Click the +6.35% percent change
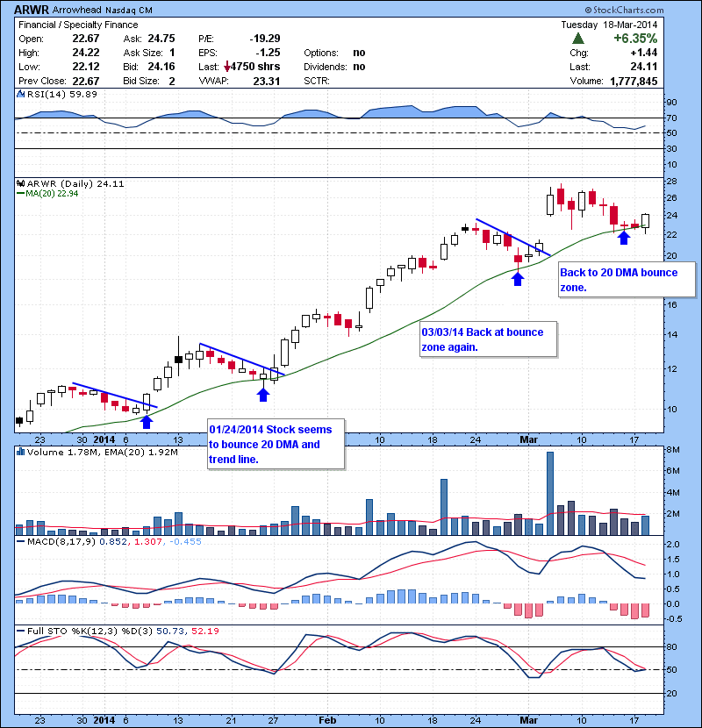This screenshot has width=702, height=728. tap(635, 38)
